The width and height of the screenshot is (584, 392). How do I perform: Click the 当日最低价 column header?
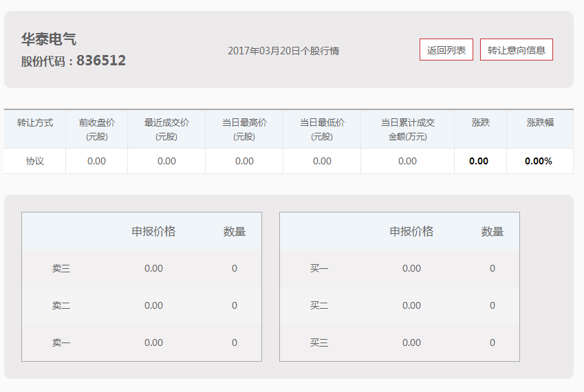pyautogui.click(x=322, y=129)
